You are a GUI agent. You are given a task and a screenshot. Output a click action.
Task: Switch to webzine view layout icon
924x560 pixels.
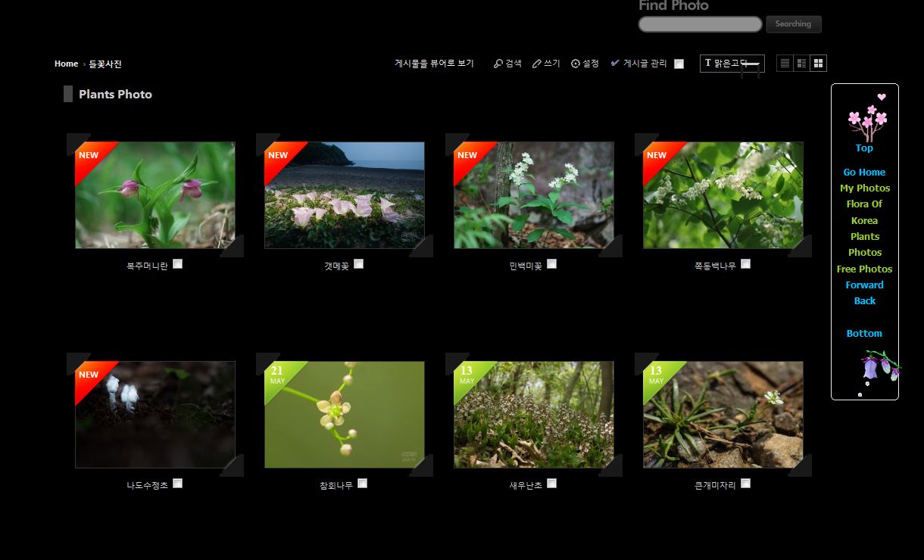pyautogui.click(x=801, y=64)
